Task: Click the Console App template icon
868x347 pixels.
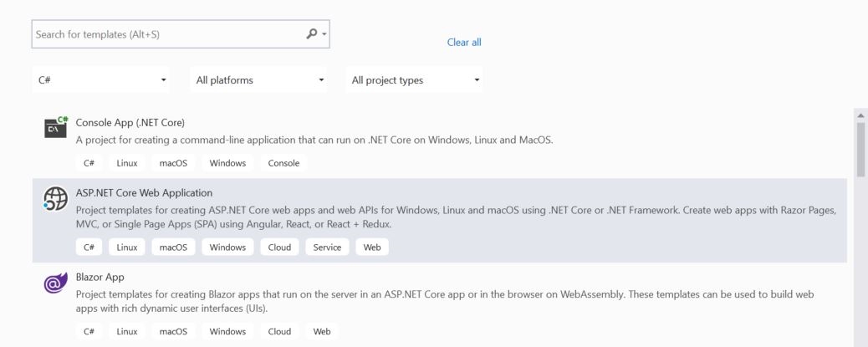Action: coord(56,127)
